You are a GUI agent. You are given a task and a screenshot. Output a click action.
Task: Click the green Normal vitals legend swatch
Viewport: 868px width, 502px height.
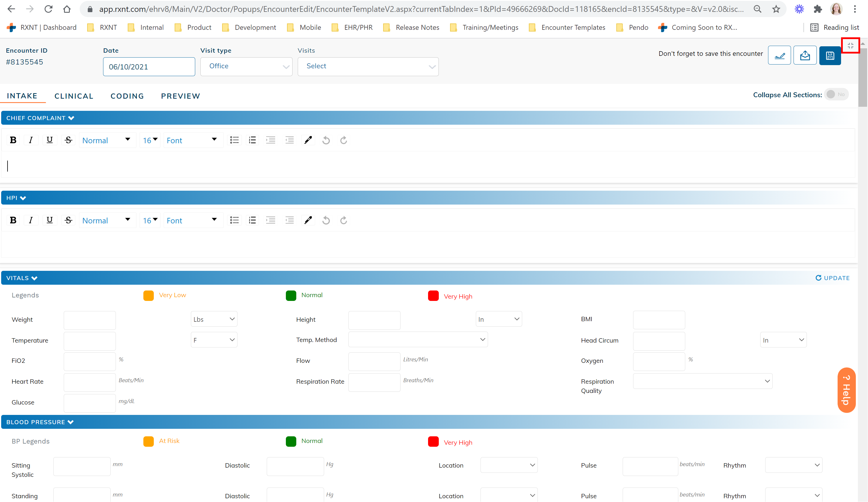(291, 295)
